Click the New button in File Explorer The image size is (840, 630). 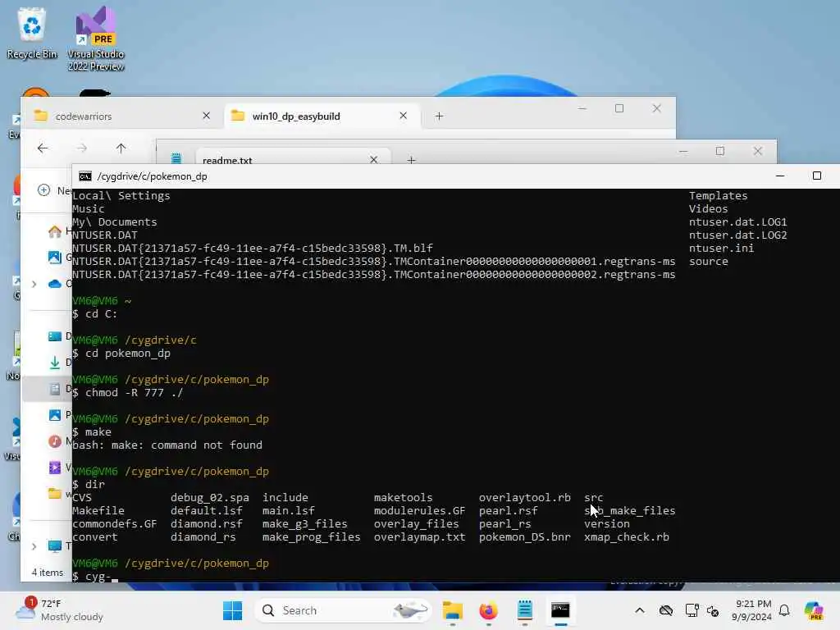click(x=53, y=190)
